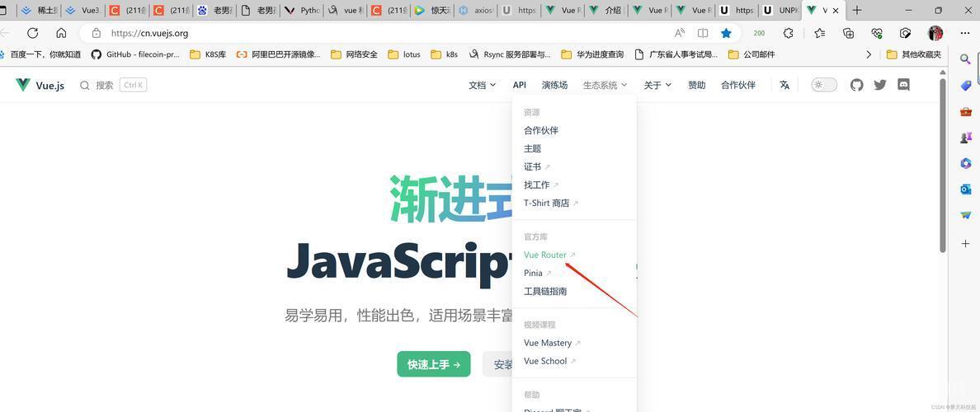Open the API navbar link
The width and height of the screenshot is (980, 412).
[520, 85]
